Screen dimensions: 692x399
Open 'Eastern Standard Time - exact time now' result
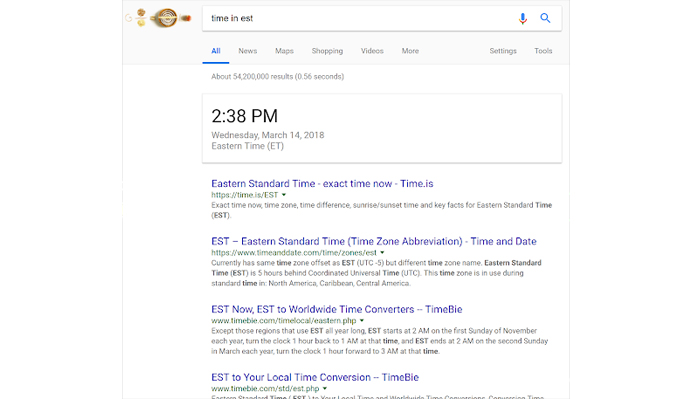322,184
